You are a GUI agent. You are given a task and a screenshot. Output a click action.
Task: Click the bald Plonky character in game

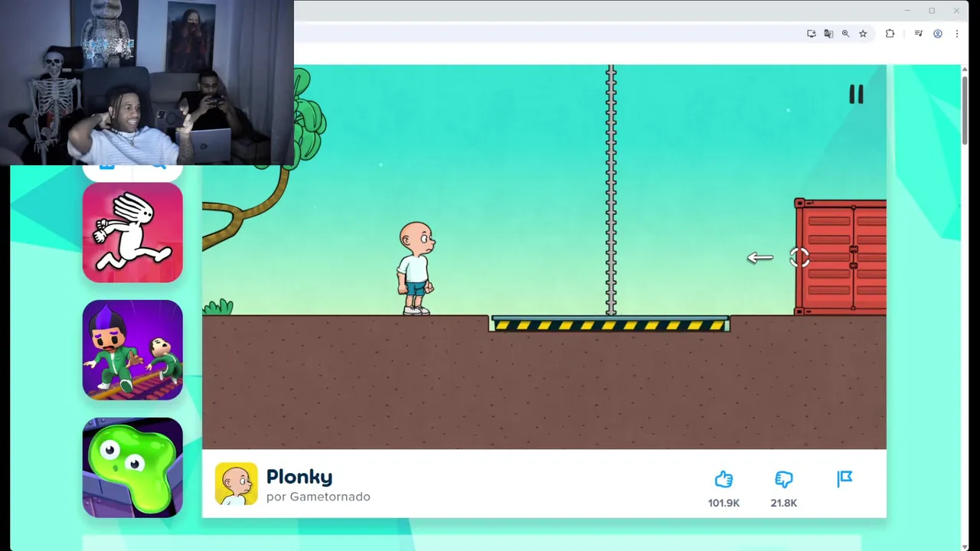416,269
